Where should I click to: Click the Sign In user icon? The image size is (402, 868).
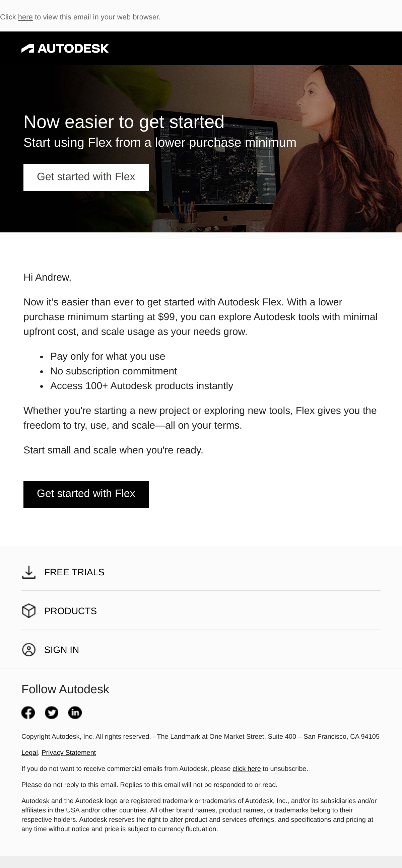pyautogui.click(x=28, y=650)
